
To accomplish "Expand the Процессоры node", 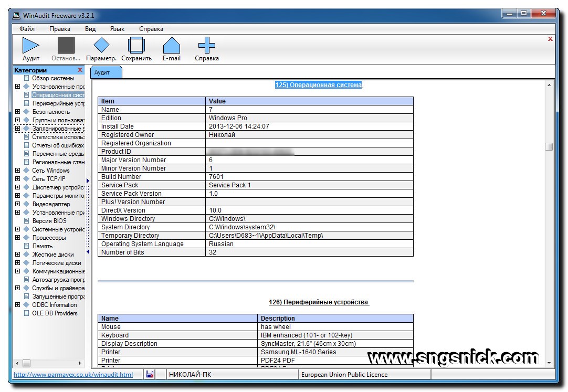I will (x=17, y=237).
